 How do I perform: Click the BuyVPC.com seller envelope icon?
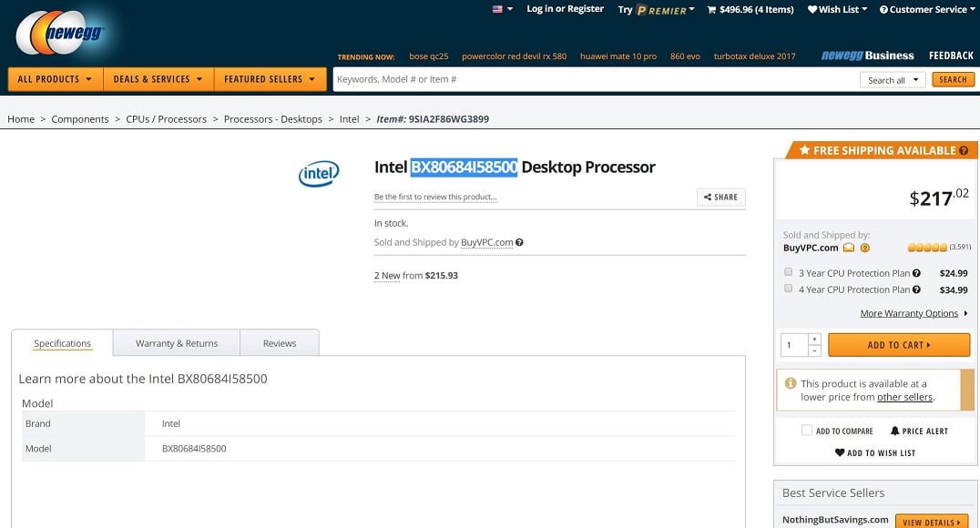tap(849, 248)
